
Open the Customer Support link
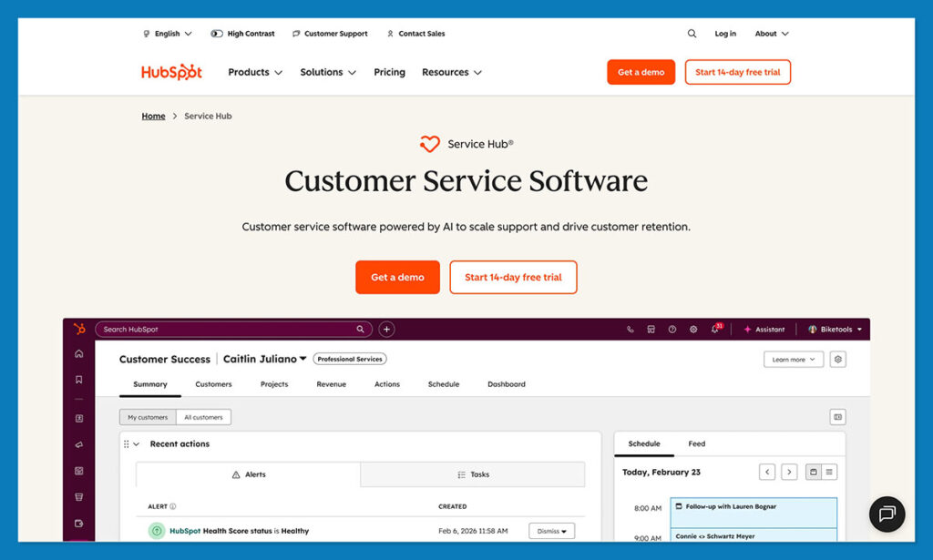pyautogui.click(x=330, y=34)
